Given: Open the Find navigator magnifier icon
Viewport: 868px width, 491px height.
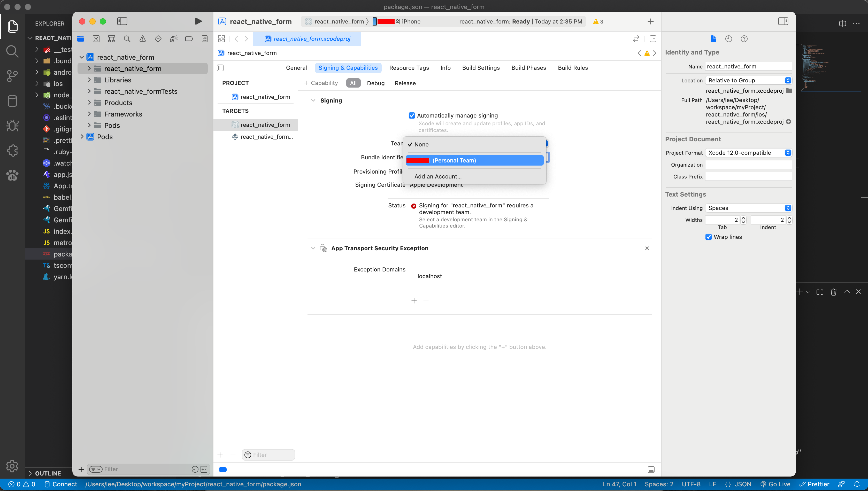Looking at the screenshot, I should click(x=127, y=39).
